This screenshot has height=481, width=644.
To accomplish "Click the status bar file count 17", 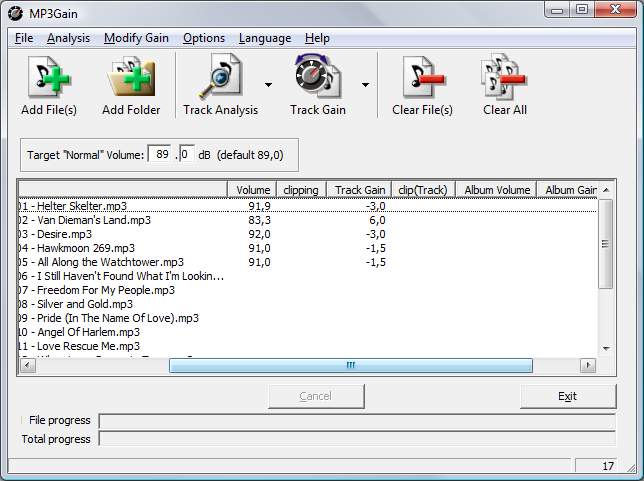I will click(x=608, y=466).
